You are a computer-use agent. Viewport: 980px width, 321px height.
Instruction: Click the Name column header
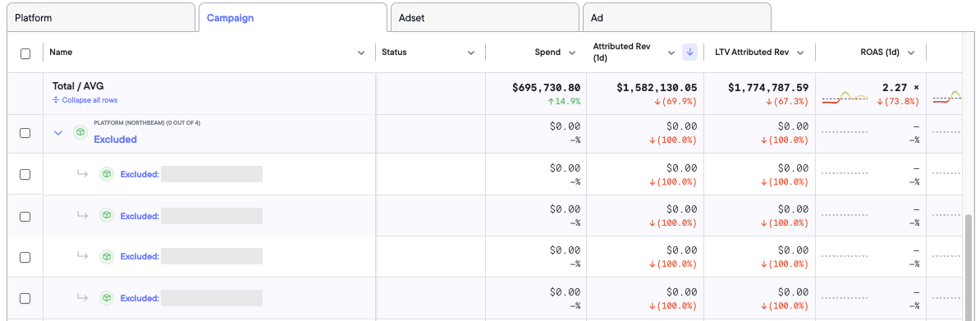tap(61, 53)
